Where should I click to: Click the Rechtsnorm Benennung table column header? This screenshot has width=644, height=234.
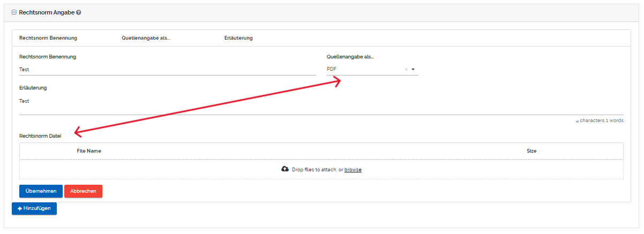48,38
